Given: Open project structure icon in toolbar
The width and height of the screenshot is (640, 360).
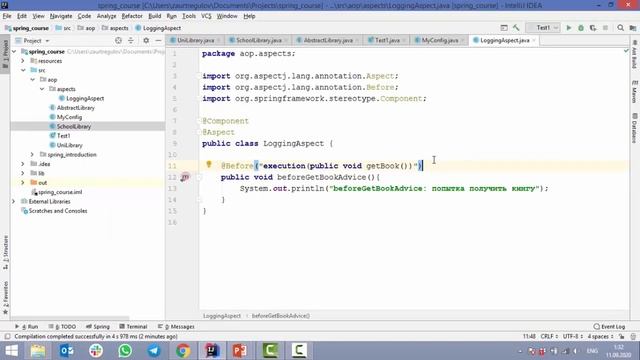Looking at the screenshot, I should pyautogui.click(x=633, y=28).
